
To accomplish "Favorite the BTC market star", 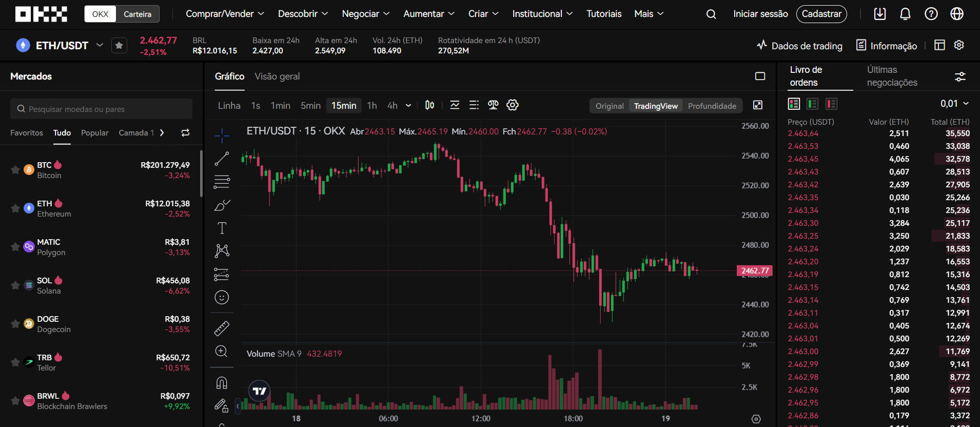I will pyautogui.click(x=15, y=170).
